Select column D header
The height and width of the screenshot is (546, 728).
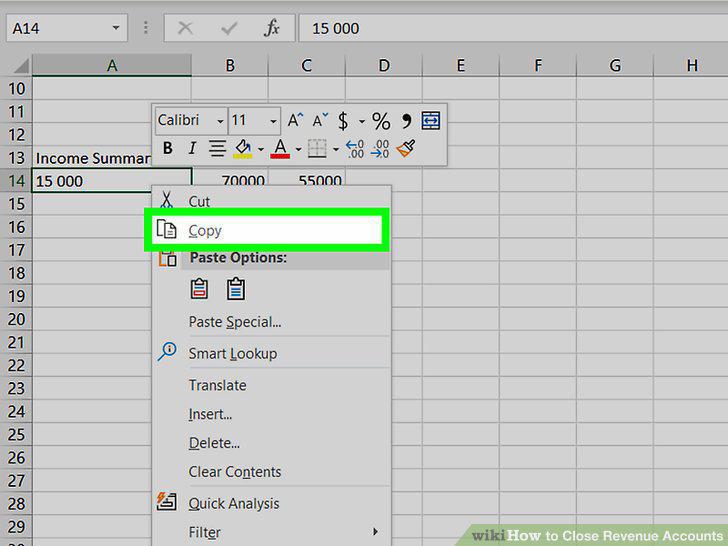pos(384,65)
